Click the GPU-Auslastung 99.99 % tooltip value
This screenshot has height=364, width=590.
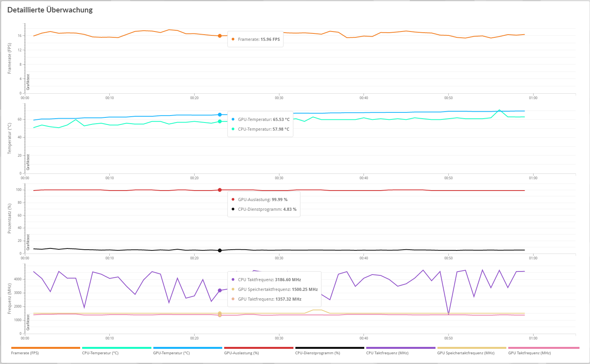click(x=279, y=200)
